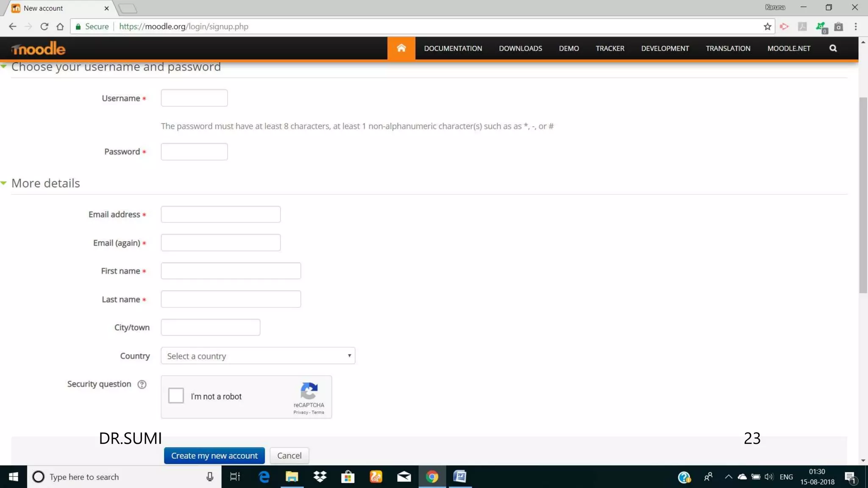Click the Username input field
The image size is (868, 488).
[x=194, y=98]
